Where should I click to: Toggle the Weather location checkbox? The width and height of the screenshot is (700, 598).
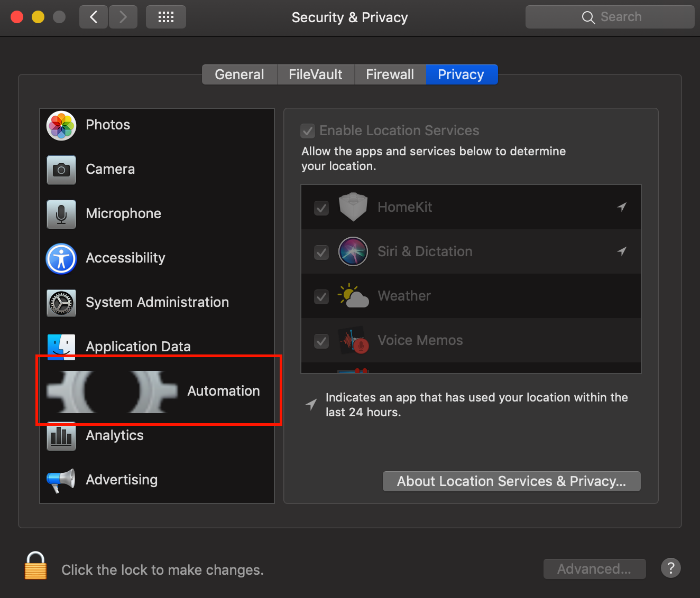point(321,296)
